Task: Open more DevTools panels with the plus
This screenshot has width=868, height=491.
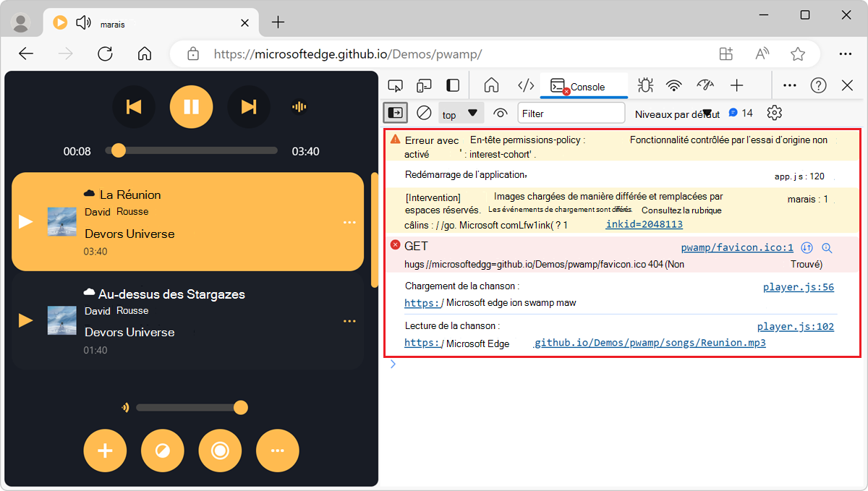Action: tap(736, 85)
